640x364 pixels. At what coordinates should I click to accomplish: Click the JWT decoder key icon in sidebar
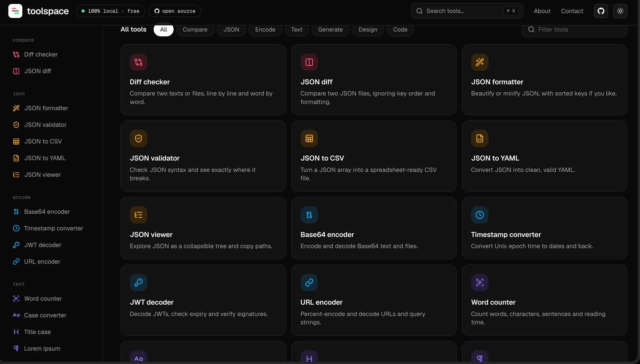pos(16,245)
